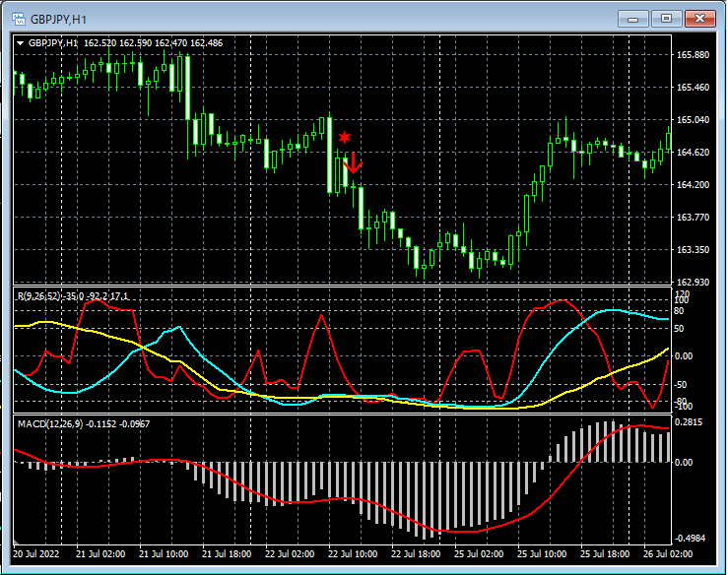728x575 pixels.
Task: Click the 50 level on R indicator scale
Action: pos(679,329)
